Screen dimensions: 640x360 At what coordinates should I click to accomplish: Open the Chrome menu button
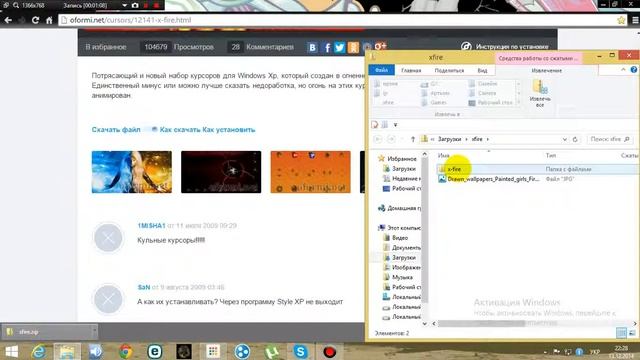[x=635, y=20]
